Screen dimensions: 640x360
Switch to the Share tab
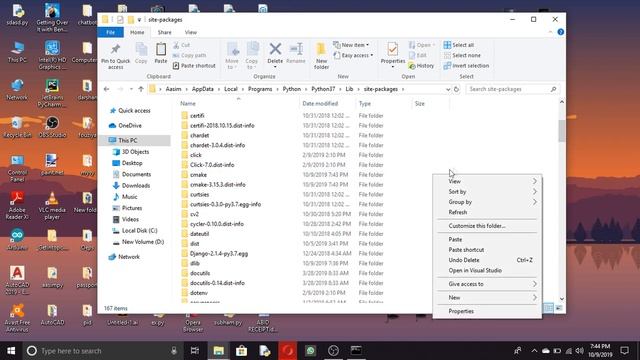[164, 32]
